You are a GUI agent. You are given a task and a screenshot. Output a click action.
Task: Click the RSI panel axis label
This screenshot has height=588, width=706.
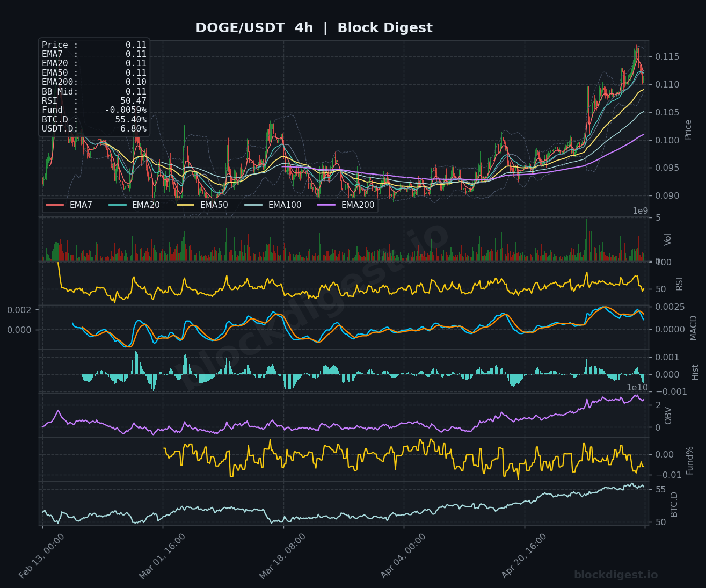[679, 284]
